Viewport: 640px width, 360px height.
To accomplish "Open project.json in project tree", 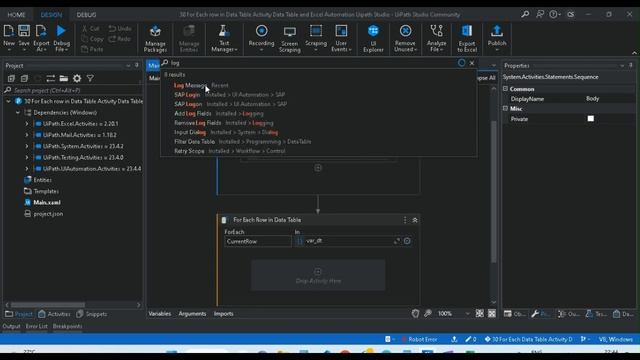I will tap(48, 213).
